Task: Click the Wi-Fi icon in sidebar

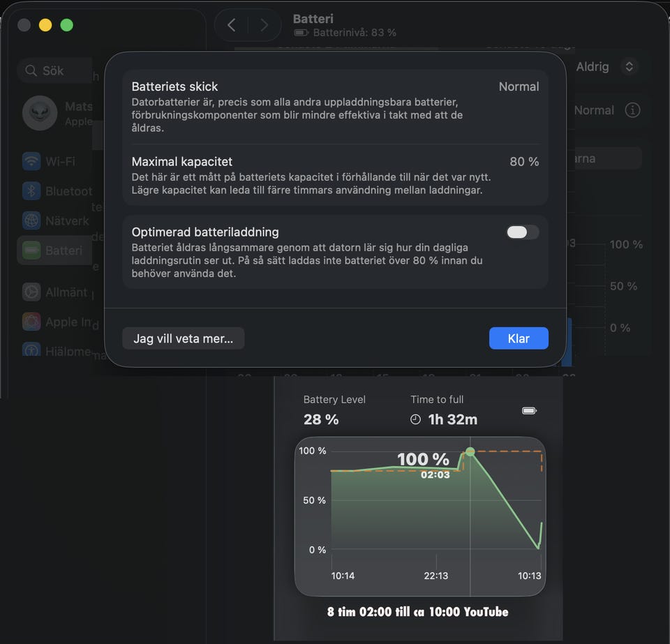Action: click(x=31, y=161)
